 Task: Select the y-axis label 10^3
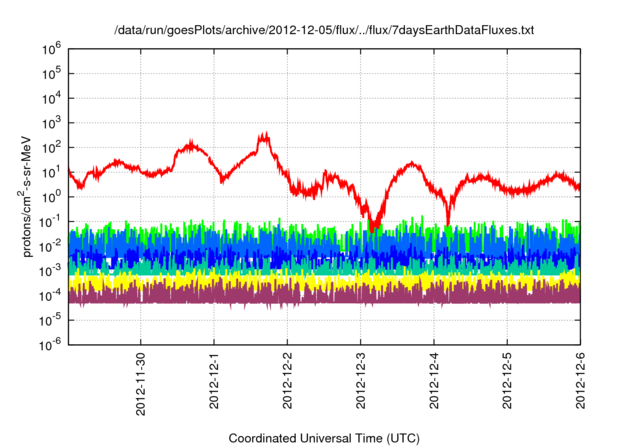51,123
